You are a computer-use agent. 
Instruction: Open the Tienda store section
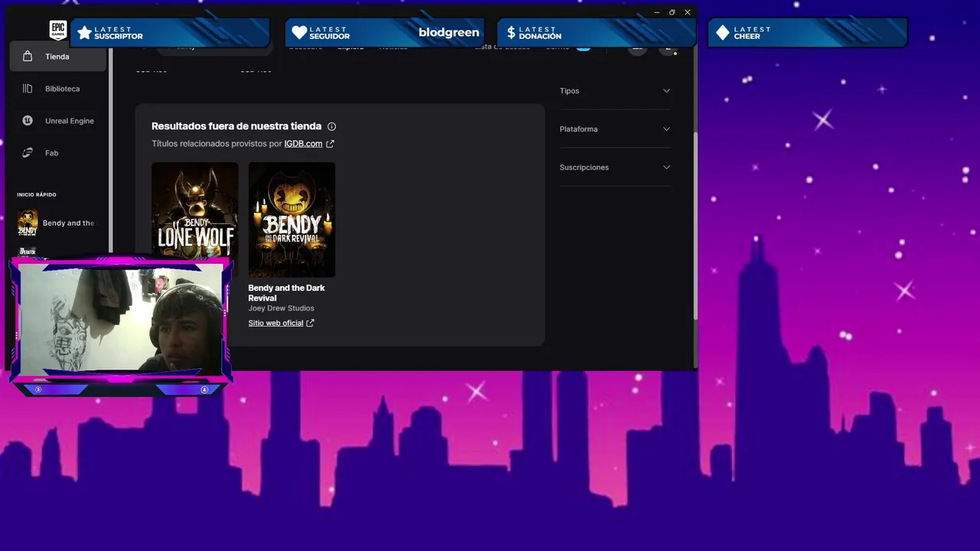pyautogui.click(x=57, y=57)
